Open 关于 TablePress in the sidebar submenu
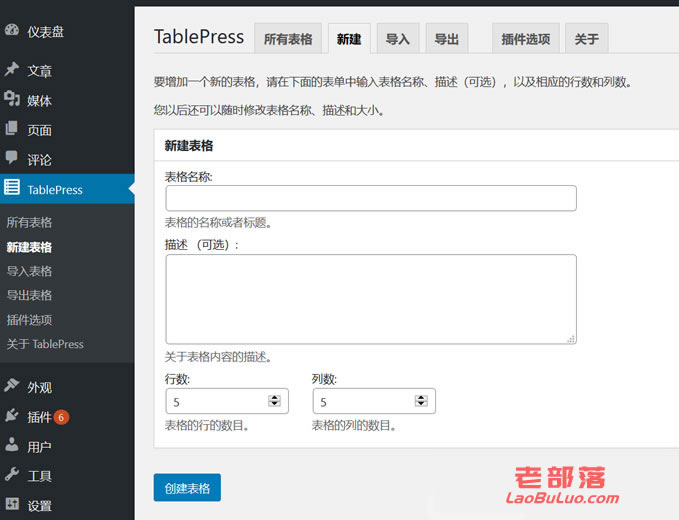 coord(45,344)
